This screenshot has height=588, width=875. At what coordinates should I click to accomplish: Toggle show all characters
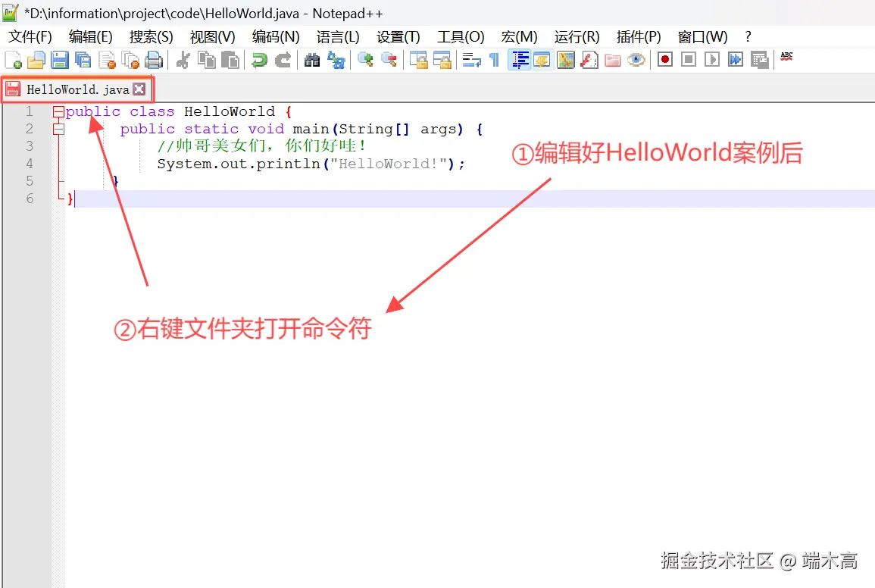[494, 59]
